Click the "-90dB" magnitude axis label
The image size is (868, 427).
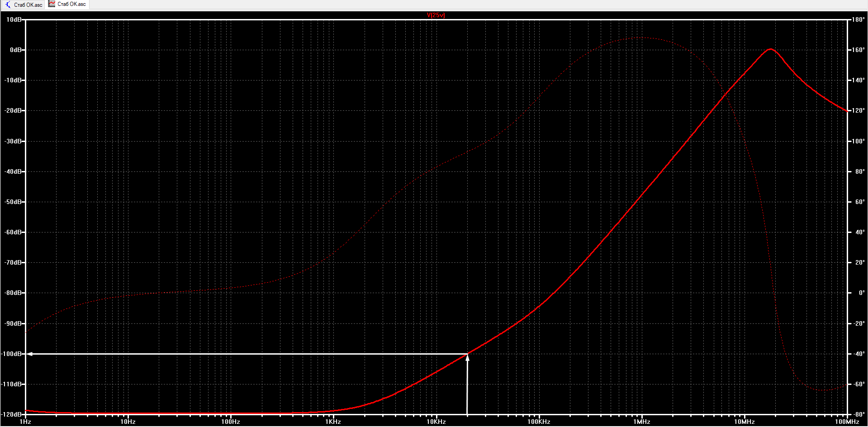[x=13, y=323]
